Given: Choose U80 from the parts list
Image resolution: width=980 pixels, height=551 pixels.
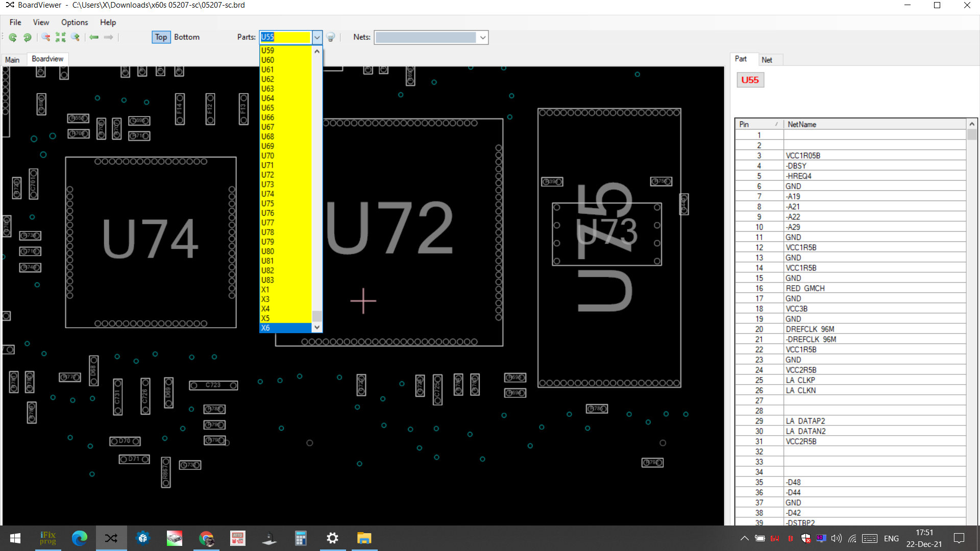Looking at the screenshot, I should pos(286,252).
